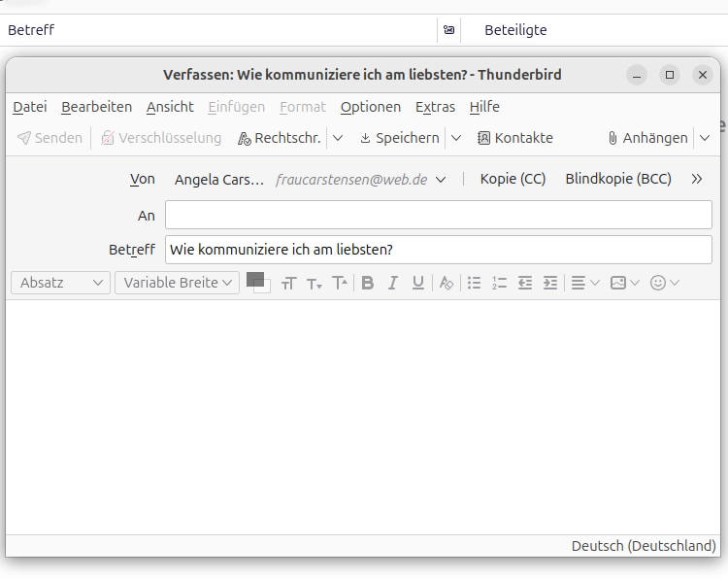Open the Einfügen menu
The width and height of the screenshot is (728, 579).
click(236, 107)
